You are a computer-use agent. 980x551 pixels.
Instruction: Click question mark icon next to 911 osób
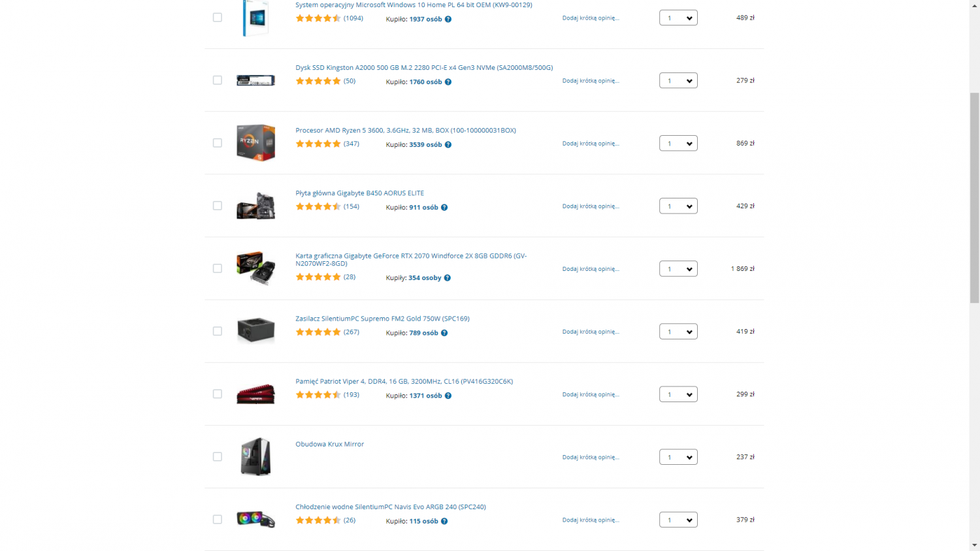click(444, 208)
